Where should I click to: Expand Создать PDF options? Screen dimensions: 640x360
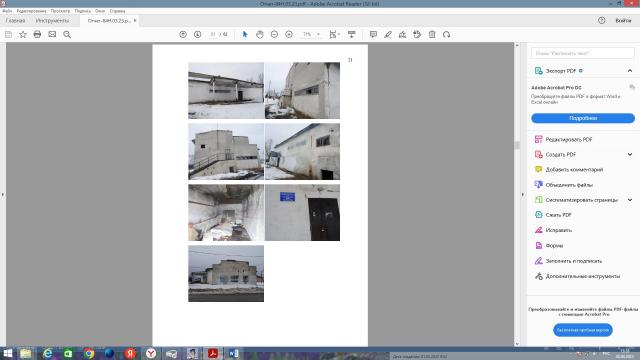(630, 154)
